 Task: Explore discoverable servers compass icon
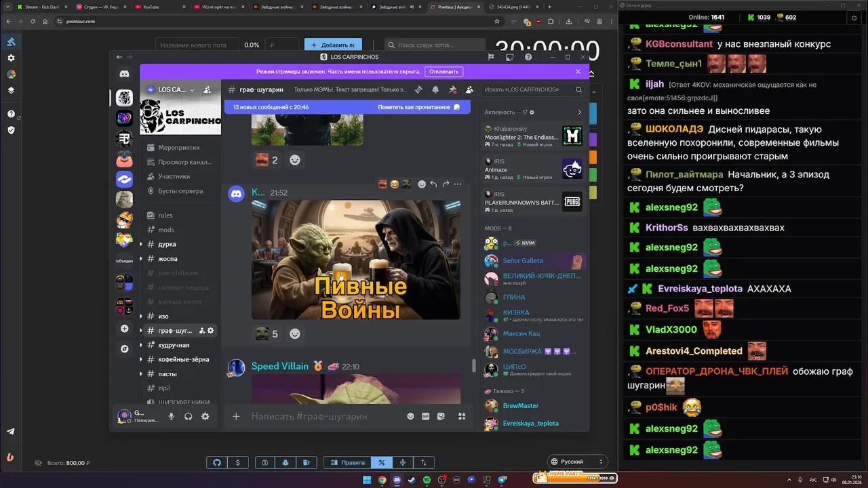tap(124, 349)
